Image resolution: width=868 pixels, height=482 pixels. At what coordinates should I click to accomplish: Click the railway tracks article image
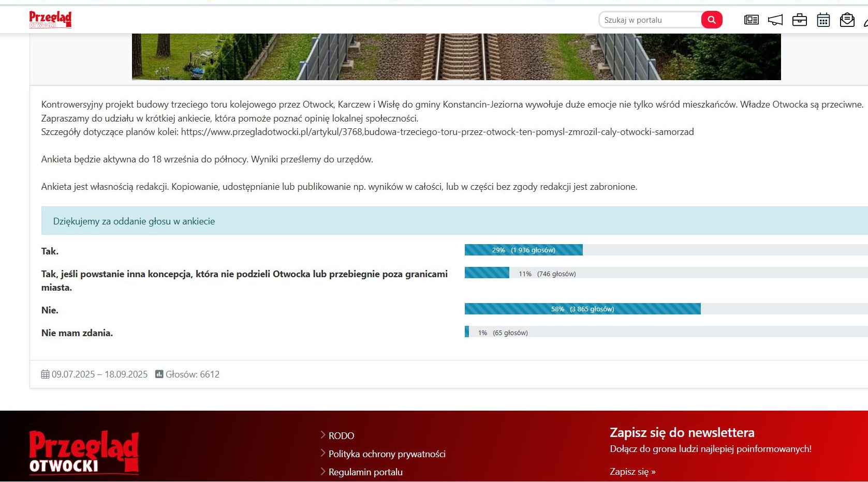click(x=457, y=57)
